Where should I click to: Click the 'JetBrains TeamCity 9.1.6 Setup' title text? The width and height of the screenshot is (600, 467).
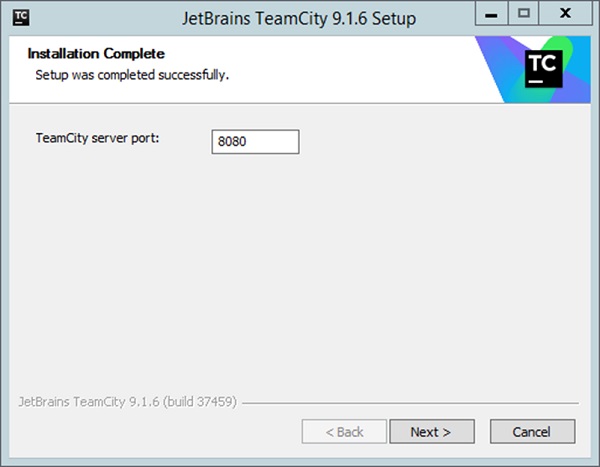pyautogui.click(x=299, y=18)
